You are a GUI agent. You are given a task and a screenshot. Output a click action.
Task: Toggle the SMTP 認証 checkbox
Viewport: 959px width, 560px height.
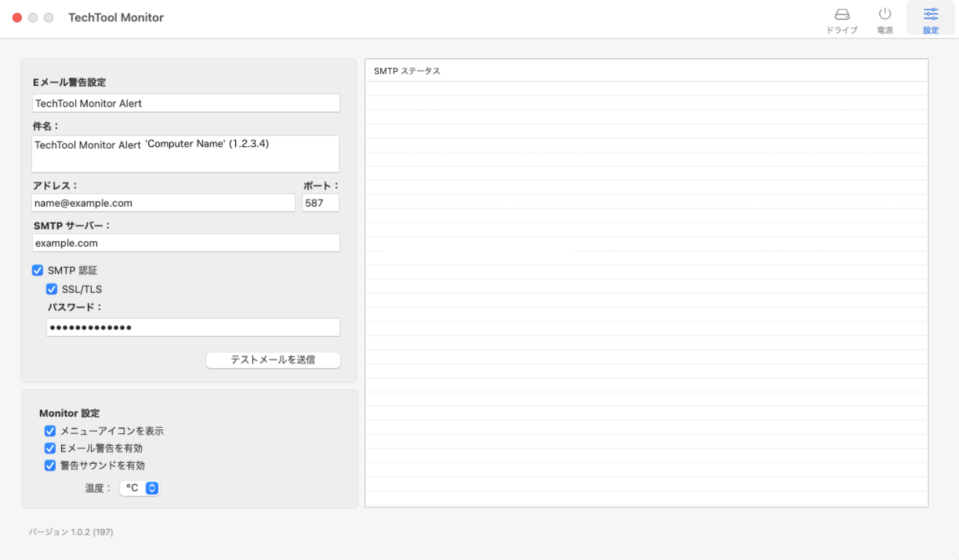click(38, 270)
